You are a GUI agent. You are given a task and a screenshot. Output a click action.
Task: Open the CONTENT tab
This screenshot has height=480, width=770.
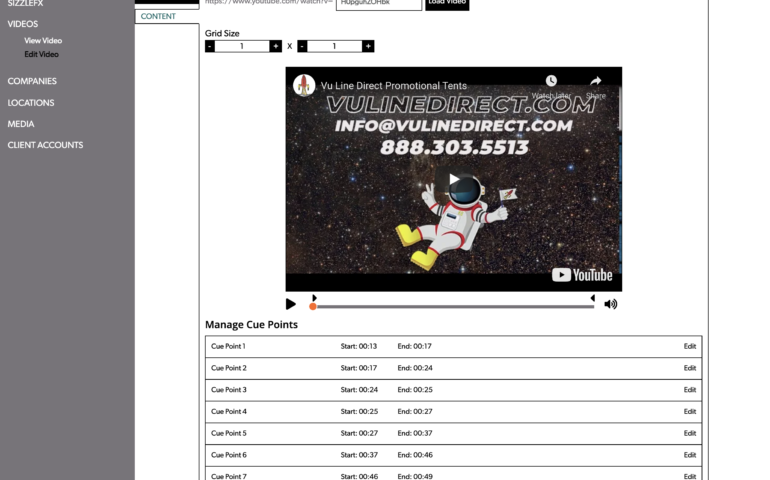pyautogui.click(x=158, y=16)
